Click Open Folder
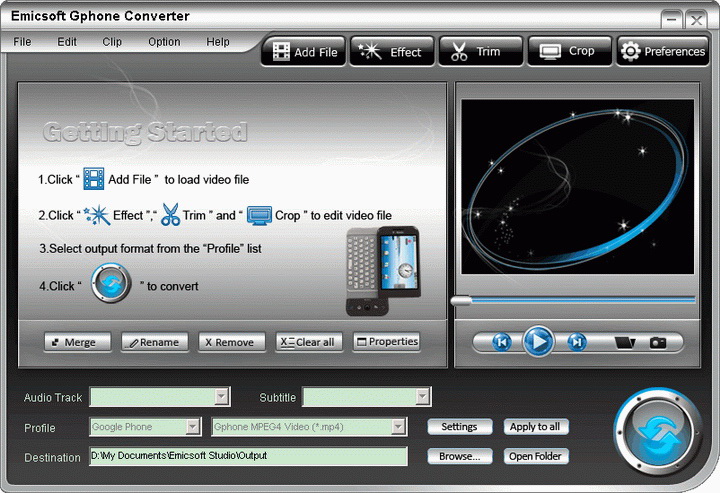This screenshot has width=720, height=493. pos(536,456)
